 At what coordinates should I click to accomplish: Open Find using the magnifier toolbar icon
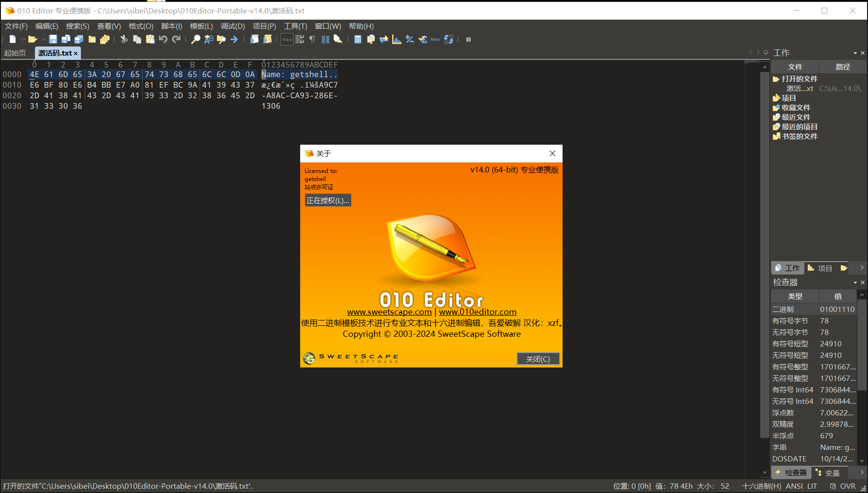pyautogui.click(x=195, y=39)
